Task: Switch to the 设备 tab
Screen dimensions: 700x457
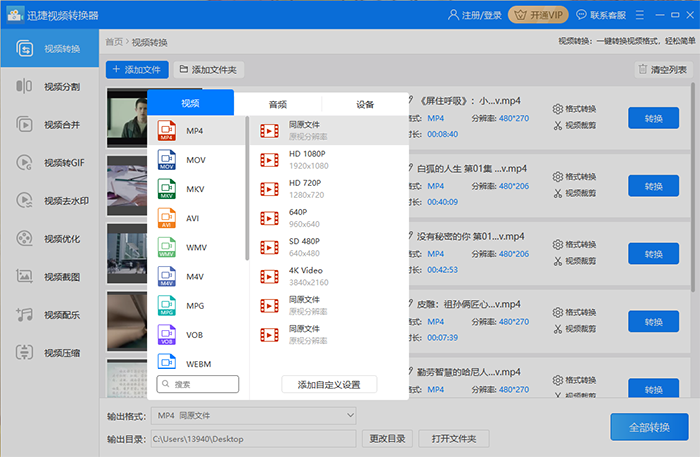Action: pyautogui.click(x=365, y=104)
